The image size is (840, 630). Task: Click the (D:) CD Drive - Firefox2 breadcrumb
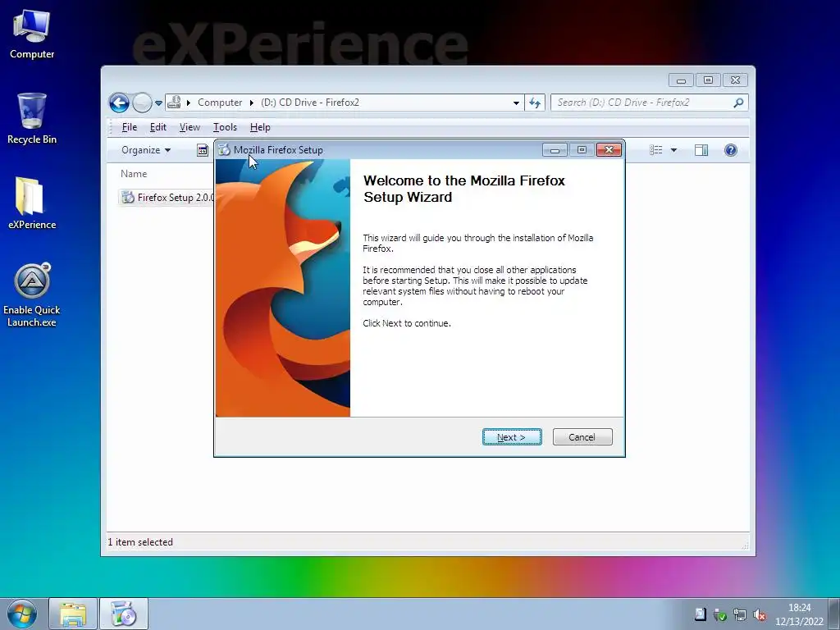tap(309, 103)
